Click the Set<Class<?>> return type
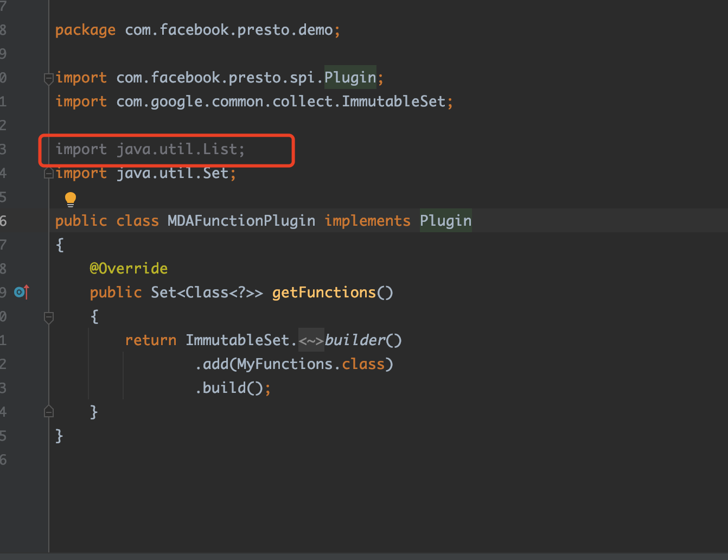Image resolution: width=728 pixels, height=560 pixels. pyautogui.click(x=207, y=292)
